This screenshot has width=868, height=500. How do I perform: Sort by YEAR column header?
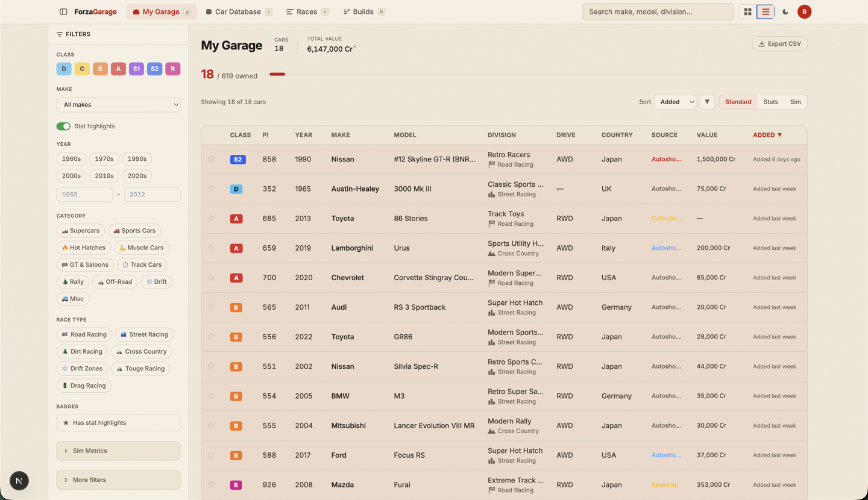pyautogui.click(x=303, y=135)
